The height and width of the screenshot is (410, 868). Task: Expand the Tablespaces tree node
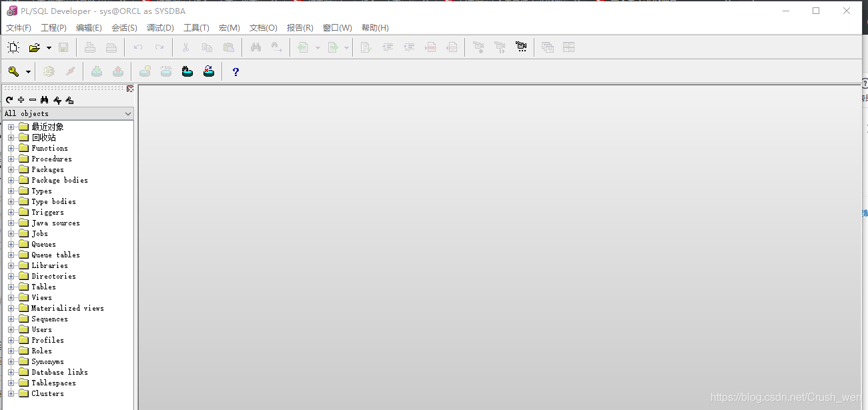coord(11,383)
